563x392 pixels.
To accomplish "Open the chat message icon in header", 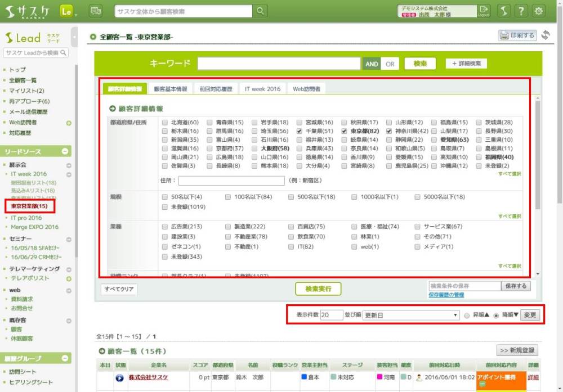I will (x=96, y=11).
